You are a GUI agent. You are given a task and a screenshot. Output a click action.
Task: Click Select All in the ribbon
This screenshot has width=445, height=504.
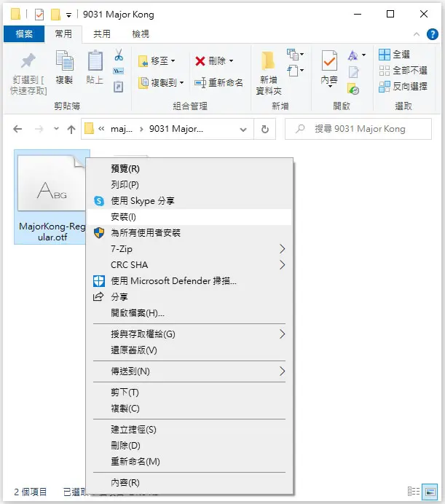394,55
